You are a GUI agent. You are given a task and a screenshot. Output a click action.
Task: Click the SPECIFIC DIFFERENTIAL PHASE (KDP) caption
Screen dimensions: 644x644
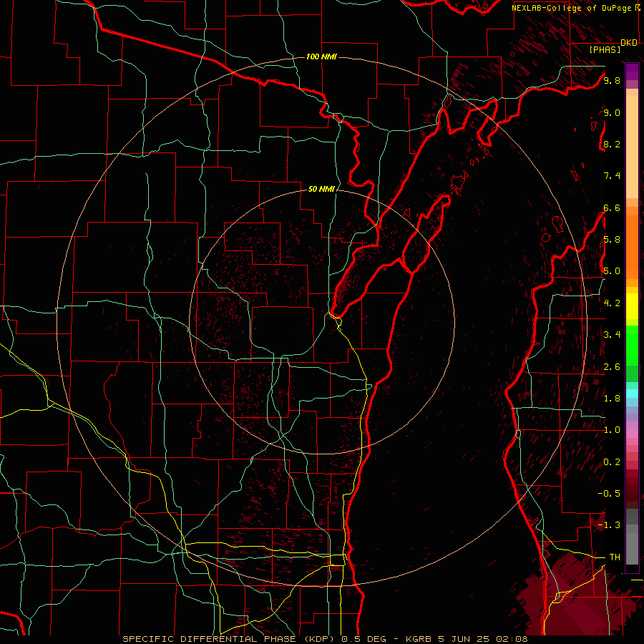(229, 639)
